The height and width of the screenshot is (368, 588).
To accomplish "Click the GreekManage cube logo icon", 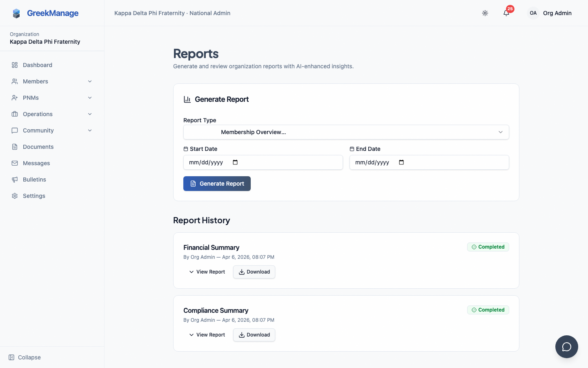I will point(16,13).
